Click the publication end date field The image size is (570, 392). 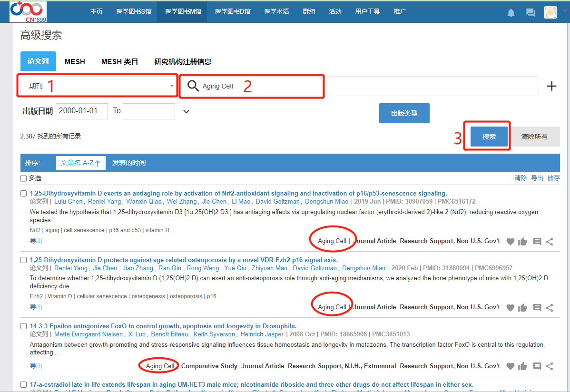(148, 111)
